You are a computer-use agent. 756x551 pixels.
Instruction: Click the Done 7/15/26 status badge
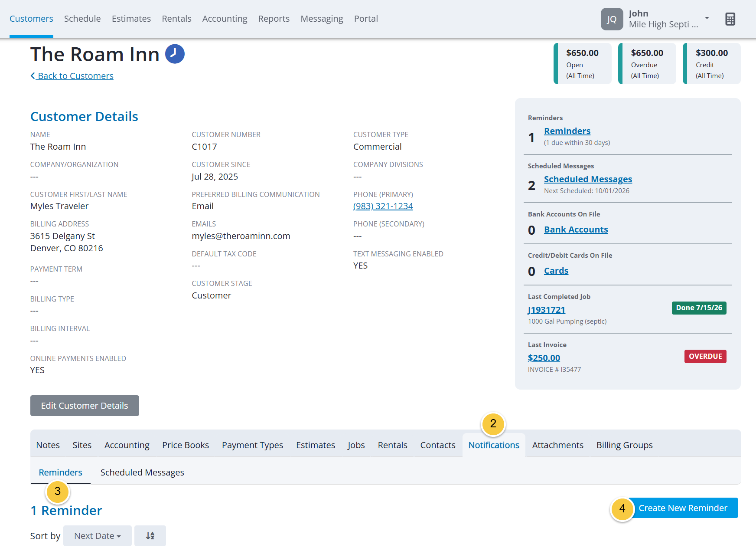tap(699, 308)
